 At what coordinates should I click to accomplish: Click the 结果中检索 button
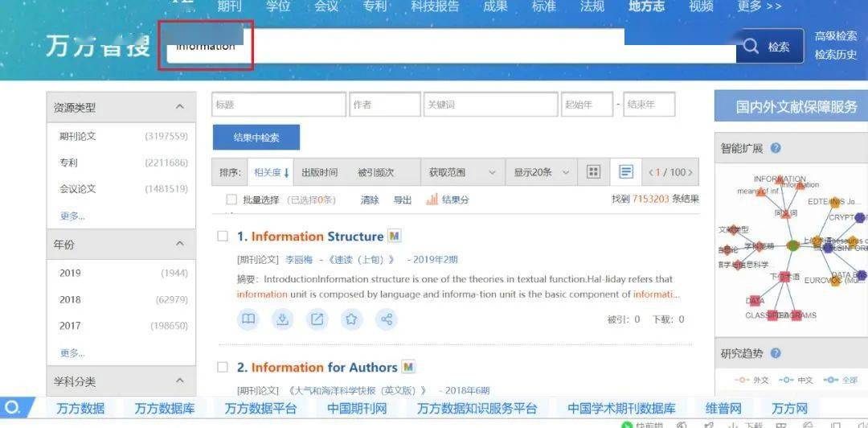256,138
